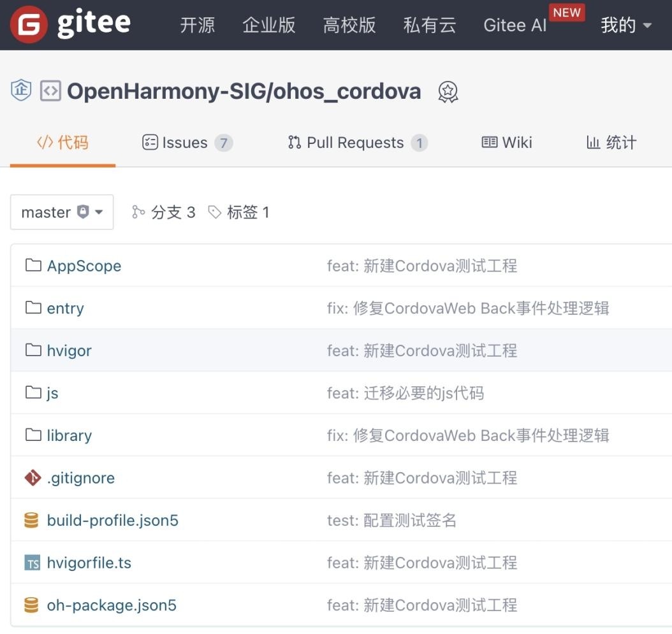This screenshot has width=672, height=634.
Task: Click the 统计 bar chart icon
Action: 593,142
